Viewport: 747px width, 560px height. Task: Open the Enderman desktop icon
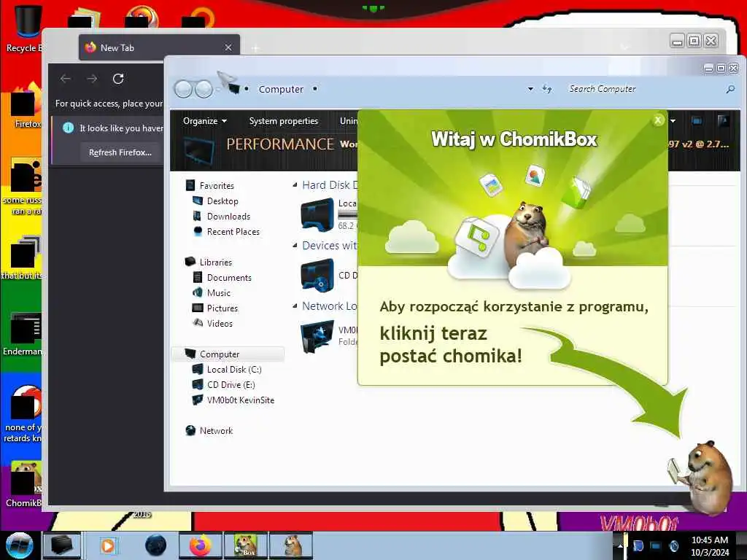pyautogui.click(x=23, y=333)
